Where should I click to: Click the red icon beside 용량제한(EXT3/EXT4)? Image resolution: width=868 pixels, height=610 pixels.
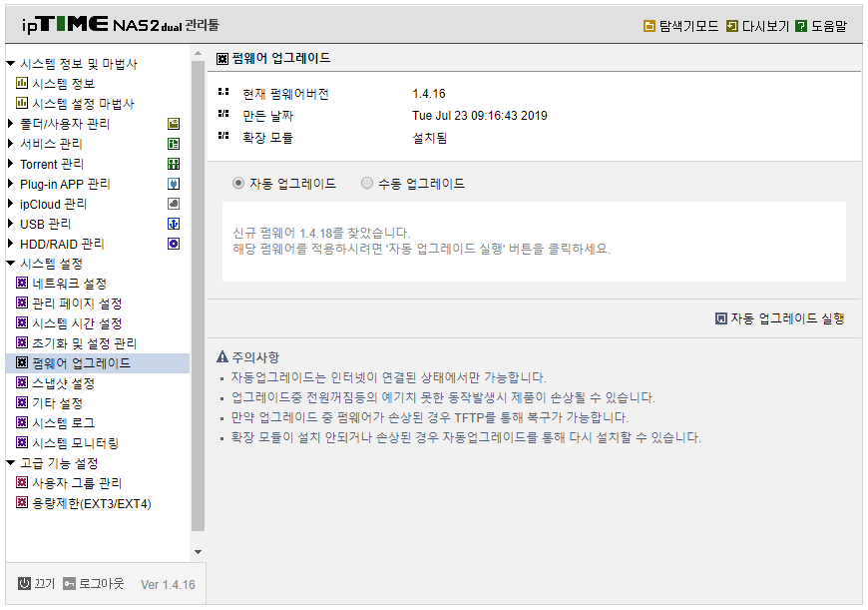point(22,502)
